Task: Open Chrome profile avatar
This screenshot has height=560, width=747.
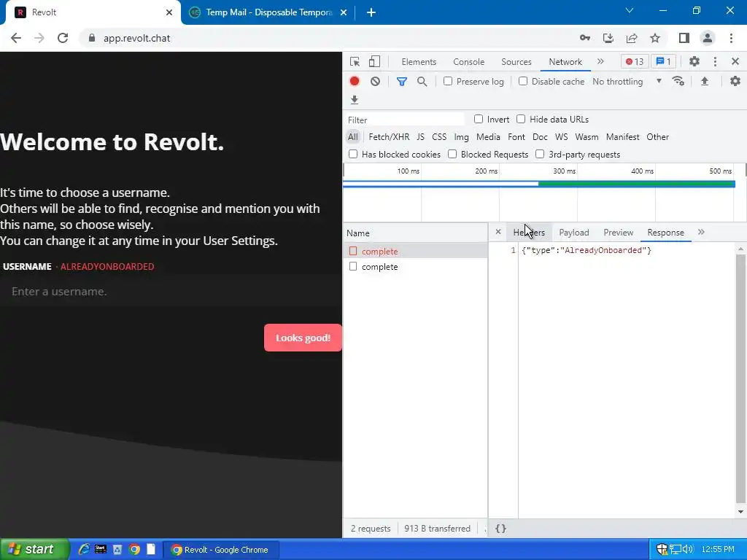Action: (x=708, y=38)
